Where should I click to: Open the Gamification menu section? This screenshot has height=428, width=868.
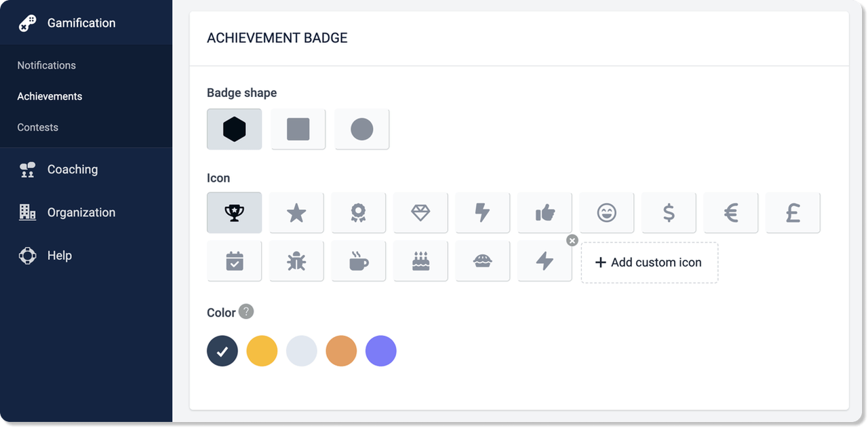coord(81,23)
